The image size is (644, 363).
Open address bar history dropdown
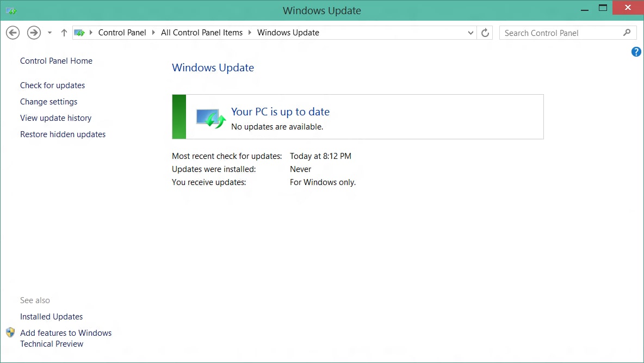point(470,33)
